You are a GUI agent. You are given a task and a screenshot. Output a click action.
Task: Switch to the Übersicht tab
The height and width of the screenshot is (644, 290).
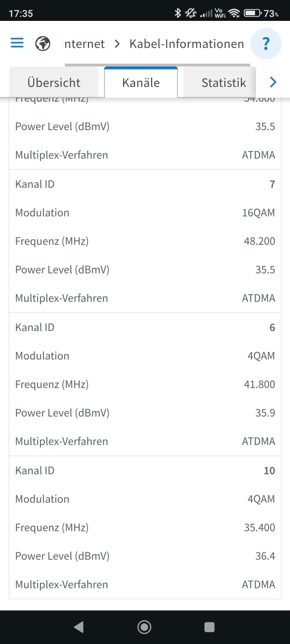54,83
